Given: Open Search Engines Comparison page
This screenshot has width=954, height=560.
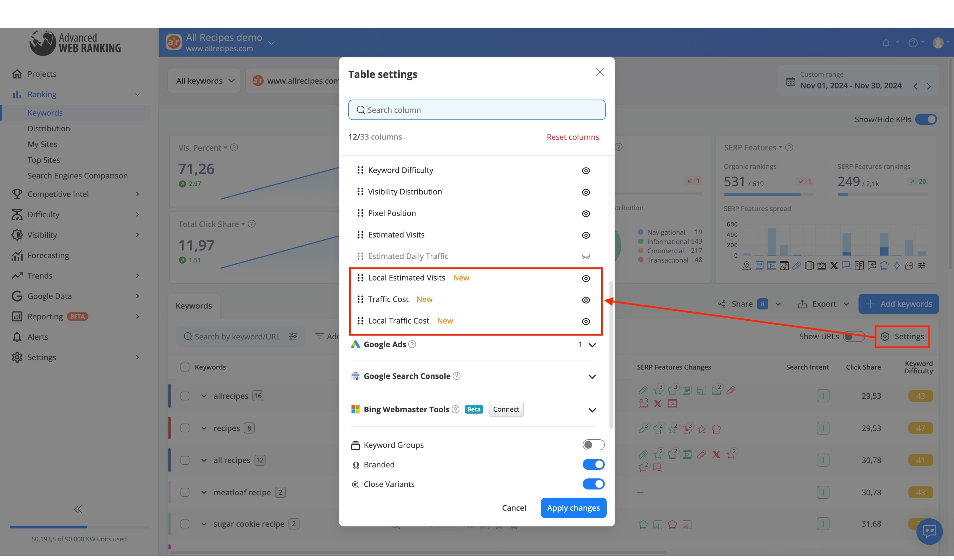Looking at the screenshot, I should point(78,176).
